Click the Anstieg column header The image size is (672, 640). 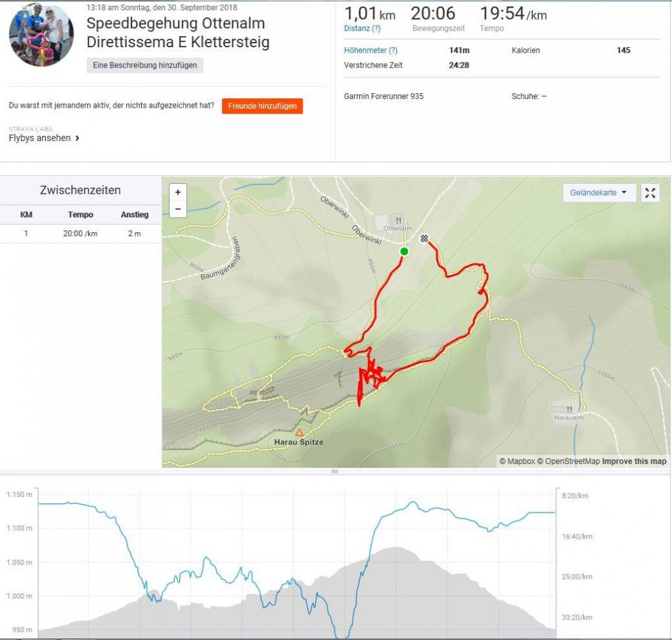click(134, 215)
